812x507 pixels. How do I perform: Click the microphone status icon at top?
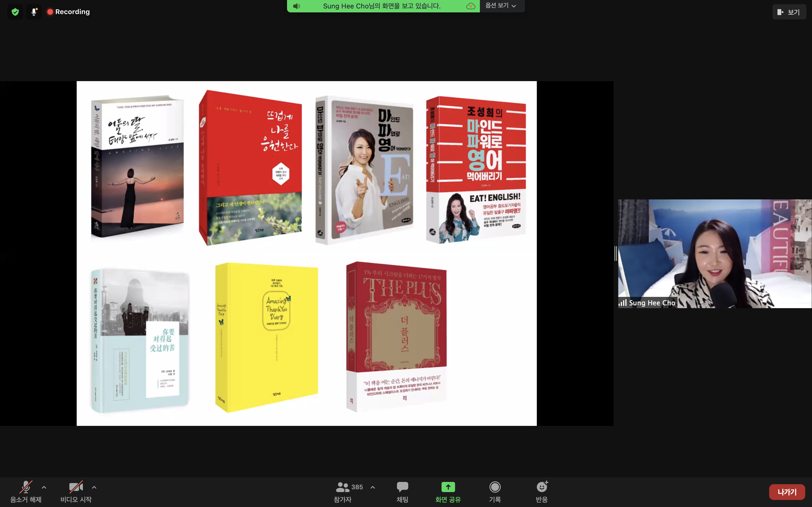[x=34, y=12]
